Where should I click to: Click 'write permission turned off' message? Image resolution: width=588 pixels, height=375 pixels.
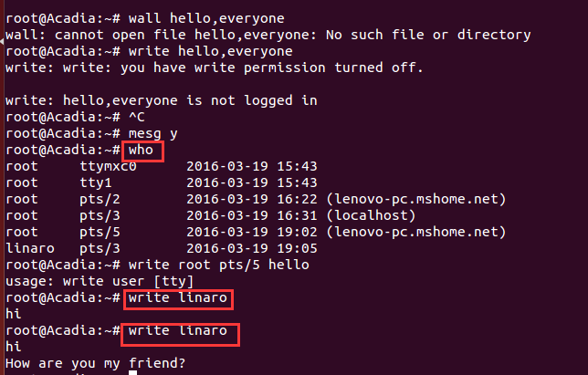333,68
